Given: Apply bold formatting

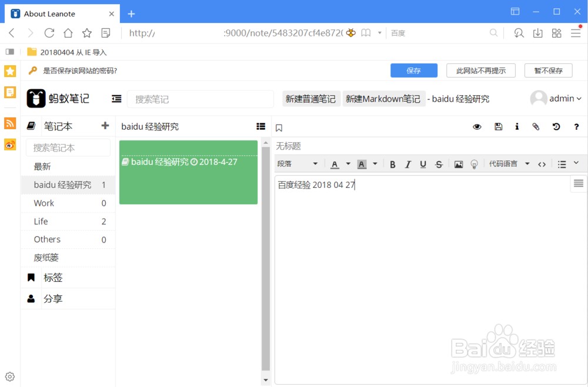Looking at the screenshot, I should (x=393, y=164).
